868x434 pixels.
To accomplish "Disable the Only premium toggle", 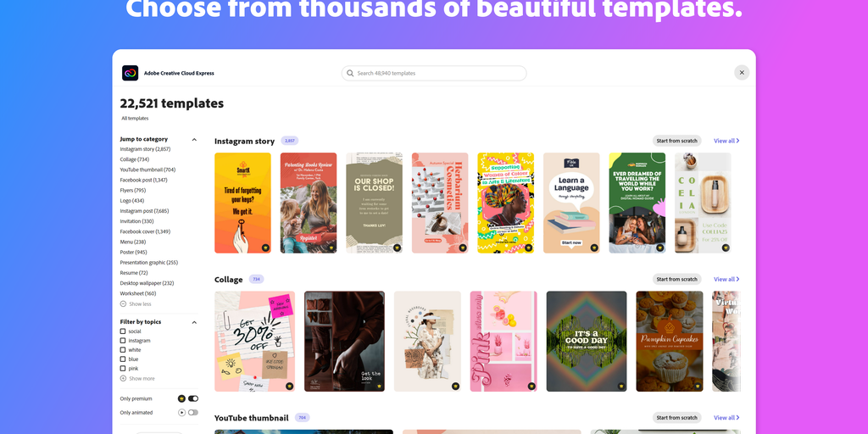I will (x=193, y=398).
